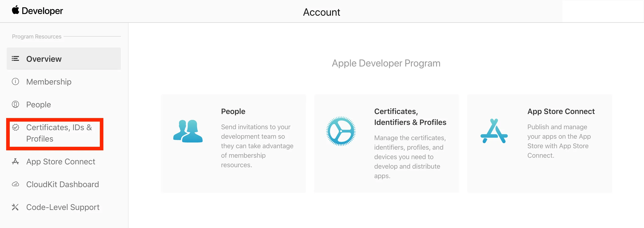This screenshot has height=228, width=644.
Task: Open Membership in the sidebar
Action: (x=49, y=82)
